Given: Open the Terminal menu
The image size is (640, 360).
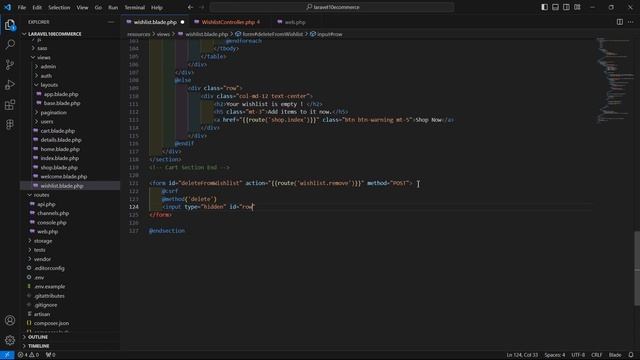Looking at the screenshot, I should pos(134,7).
